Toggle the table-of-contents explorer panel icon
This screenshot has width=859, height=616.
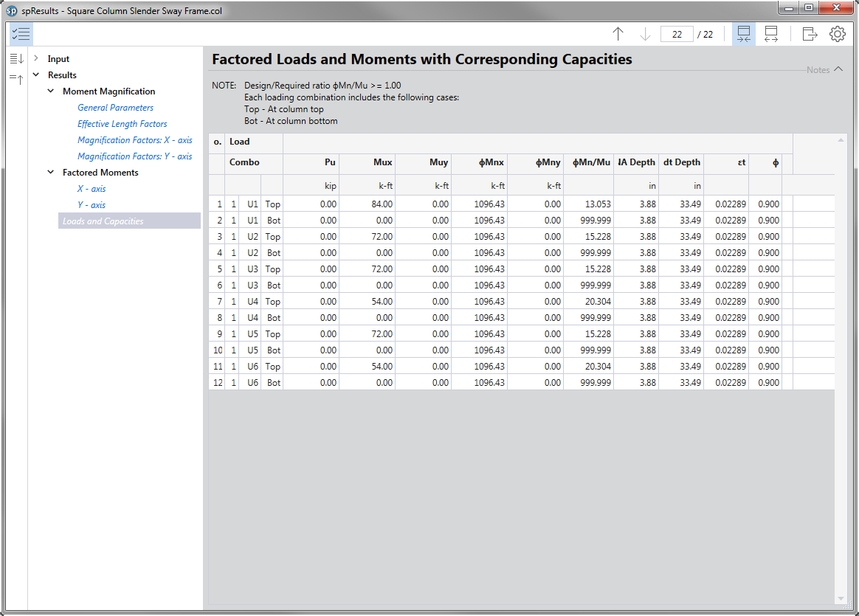(21, 34)
